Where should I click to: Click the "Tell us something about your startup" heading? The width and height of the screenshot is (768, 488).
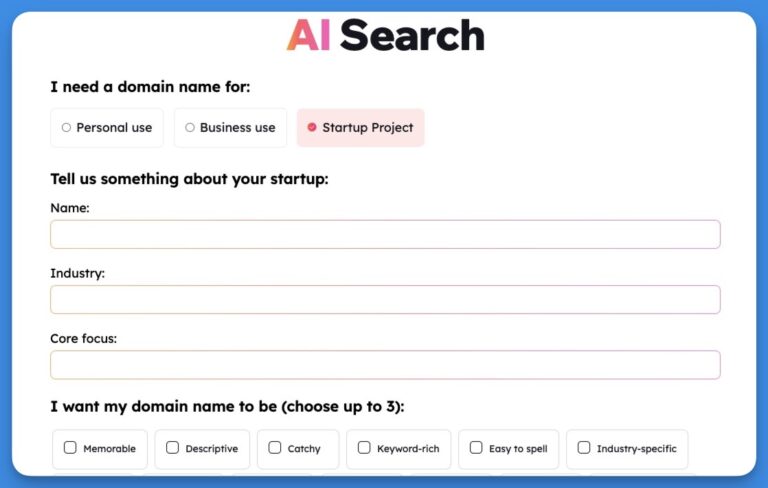pos(189,179)
